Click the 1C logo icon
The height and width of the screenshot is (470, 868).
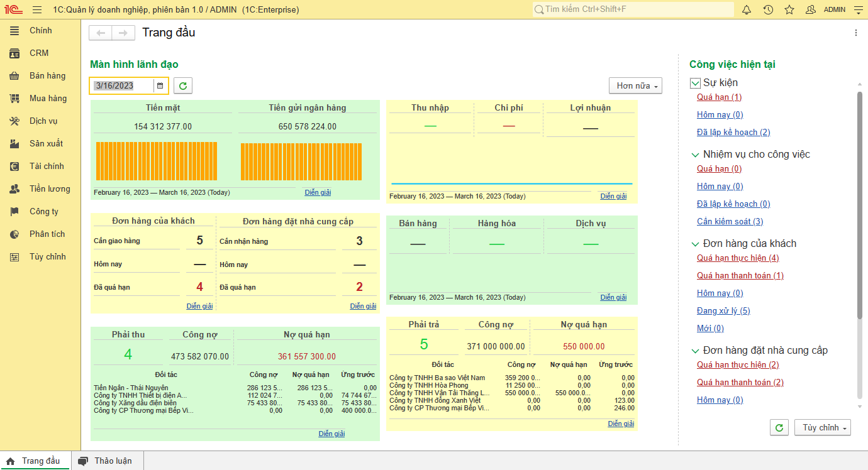pos(14,9)
